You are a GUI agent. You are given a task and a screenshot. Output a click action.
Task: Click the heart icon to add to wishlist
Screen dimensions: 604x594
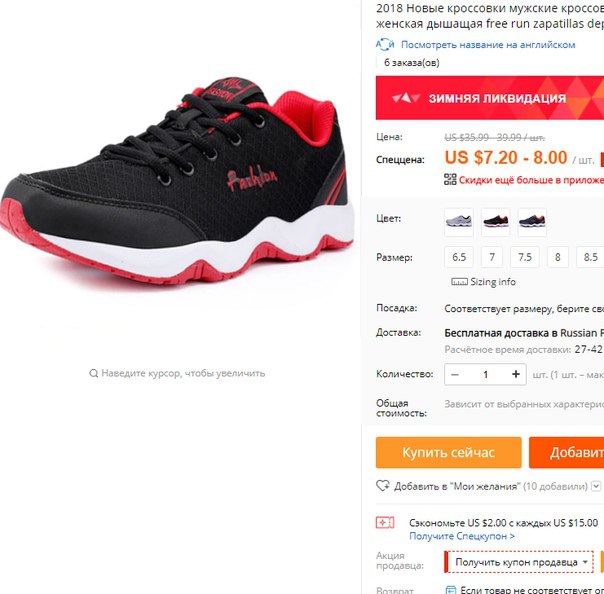point(383,486)
